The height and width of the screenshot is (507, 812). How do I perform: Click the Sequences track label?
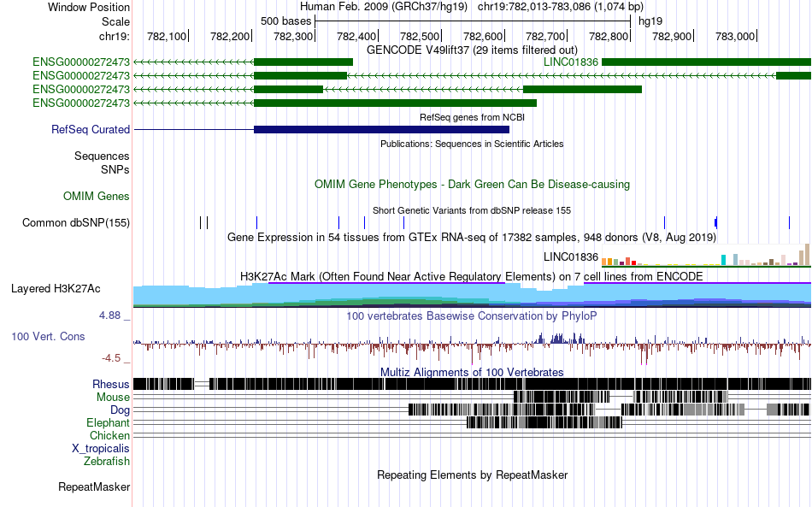102,156
